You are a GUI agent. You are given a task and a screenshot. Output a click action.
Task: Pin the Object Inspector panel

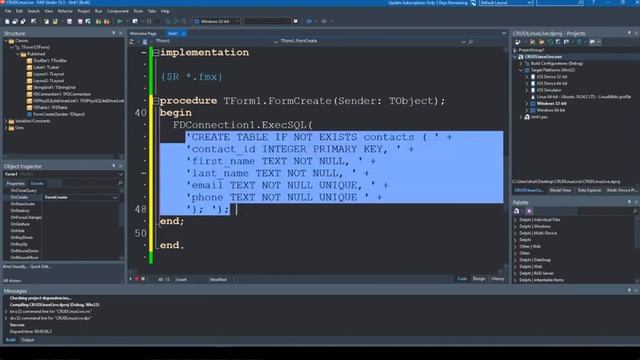click(114, 166)
